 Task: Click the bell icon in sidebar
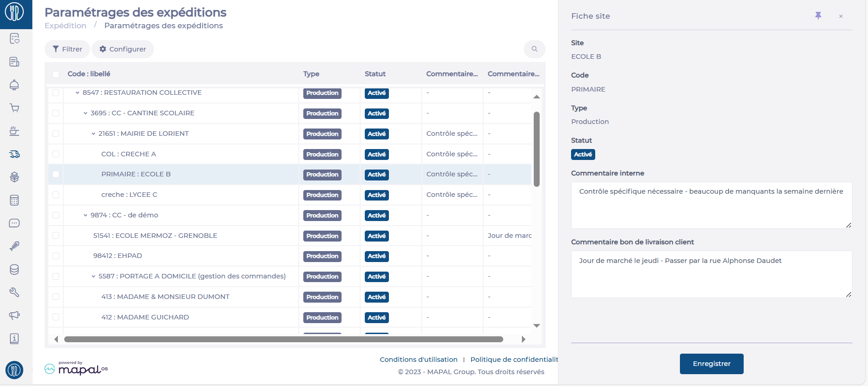pos(15,85)
